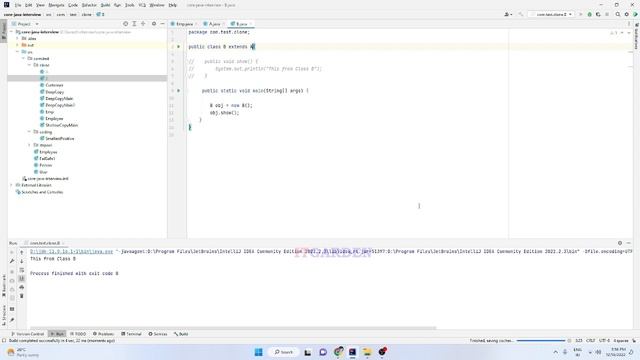640x360 pixels.
Task: Open the File menu
Action: [x=18, y=5]
